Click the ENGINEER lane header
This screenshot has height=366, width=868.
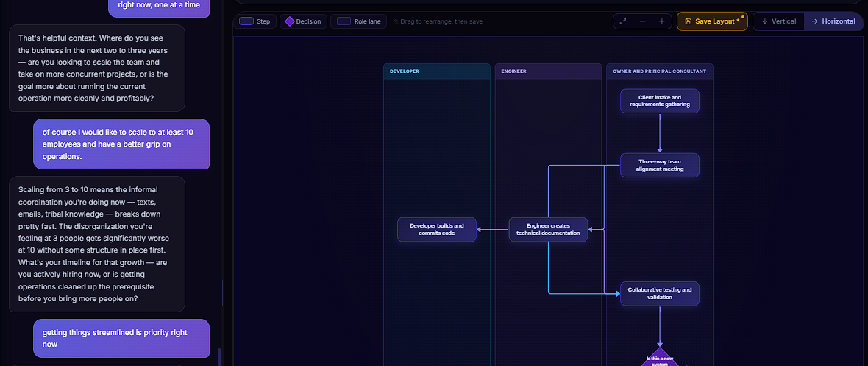click(x=548, y=71)
